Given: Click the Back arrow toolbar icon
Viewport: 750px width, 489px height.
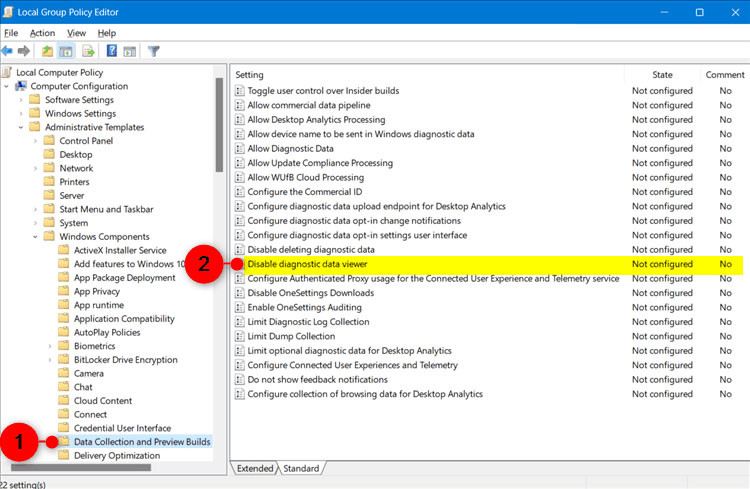Looking at the screenshot, I should [8, 51].
